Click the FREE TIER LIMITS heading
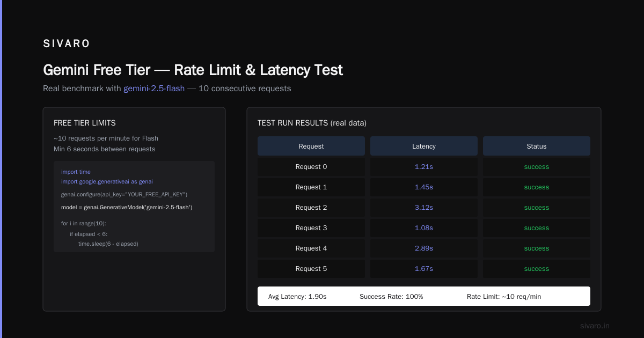Screen dimensions: 644x338 coord(85,123)
